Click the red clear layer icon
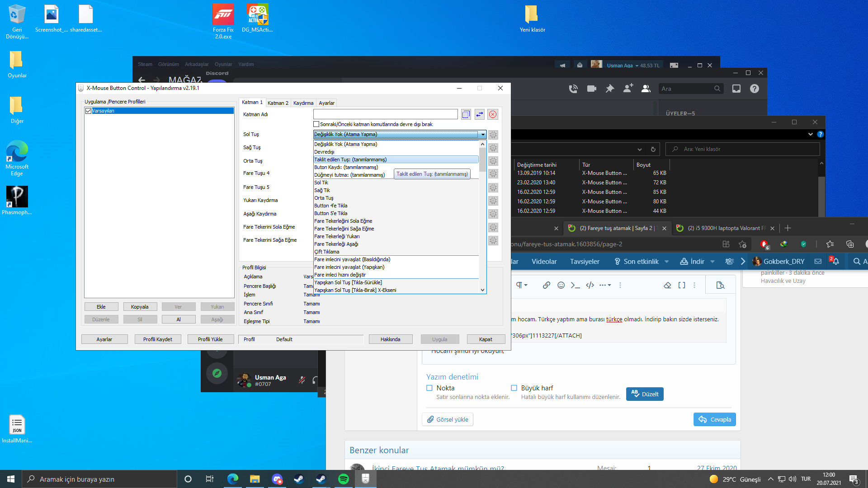 coord(493,115)
